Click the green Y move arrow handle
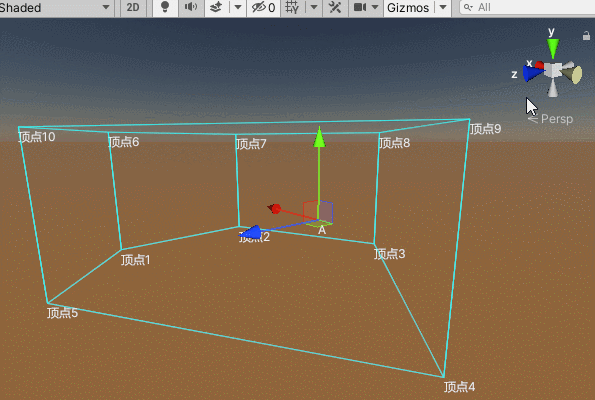This screenshot has width=595, height=400. click(x=320, y=137)
